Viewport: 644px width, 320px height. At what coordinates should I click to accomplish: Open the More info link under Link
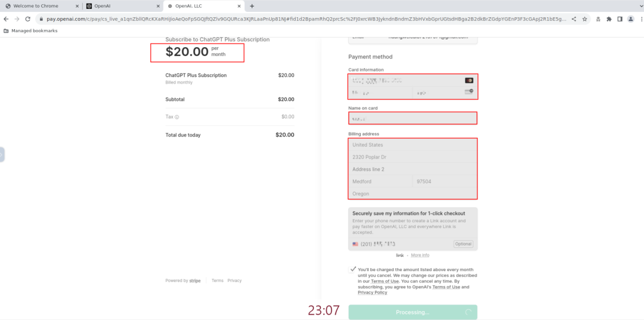point(420,256)
